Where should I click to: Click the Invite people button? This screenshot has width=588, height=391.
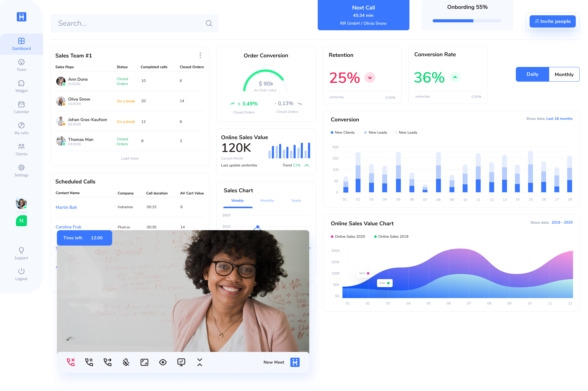[x=553, y=21]
